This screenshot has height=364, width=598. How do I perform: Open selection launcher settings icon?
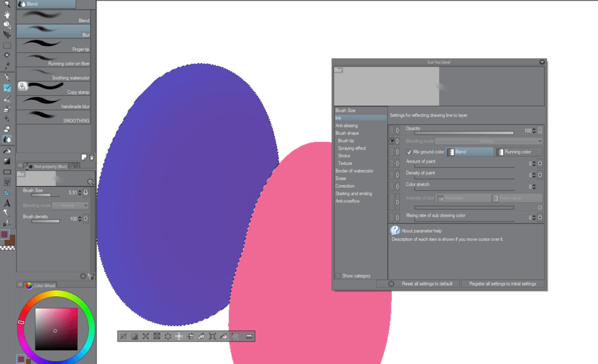(249, 336)
